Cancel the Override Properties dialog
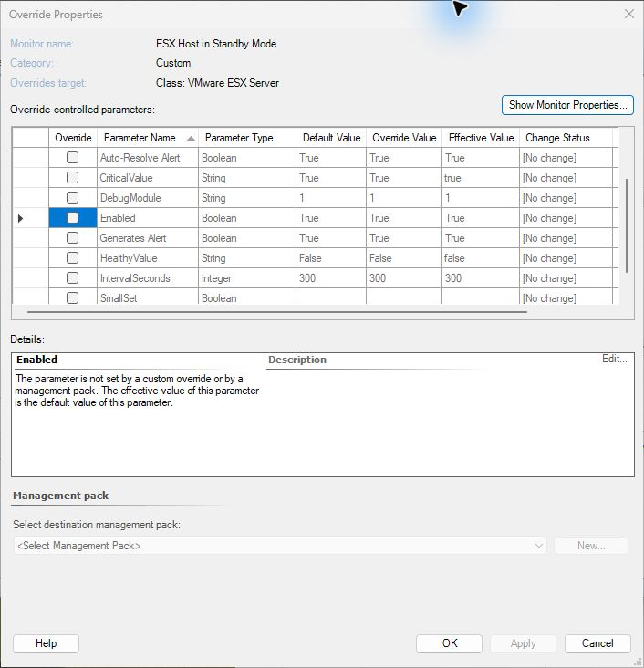644x668 pixels. (597, 643)
